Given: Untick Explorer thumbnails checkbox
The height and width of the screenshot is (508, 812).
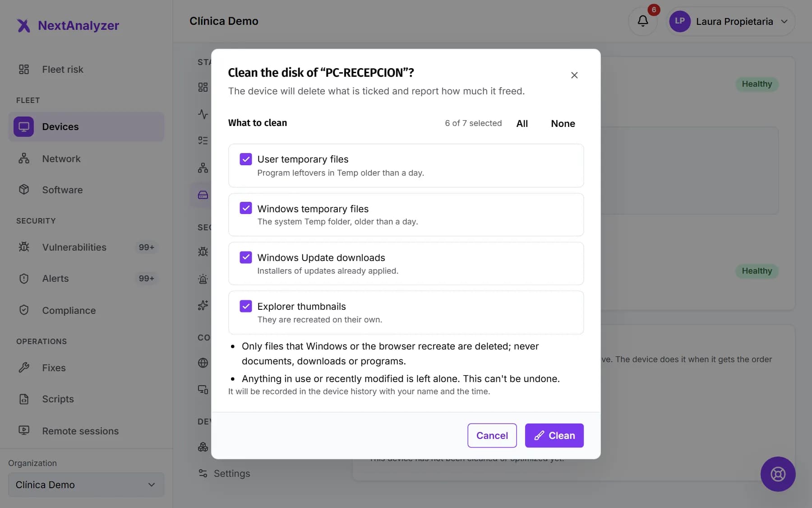Looking at the screenshot, I should click(246, 306).
